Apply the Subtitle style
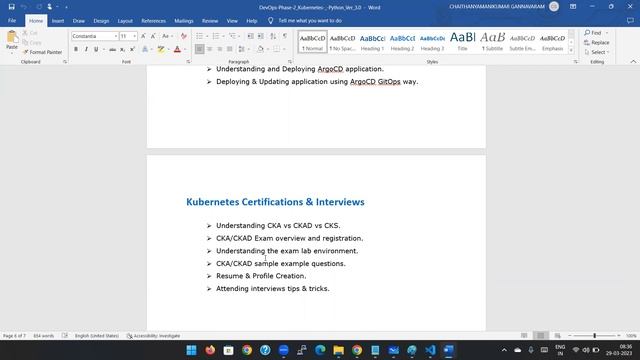The width and height of the screenshot is (640, 360). click(492, 42)
